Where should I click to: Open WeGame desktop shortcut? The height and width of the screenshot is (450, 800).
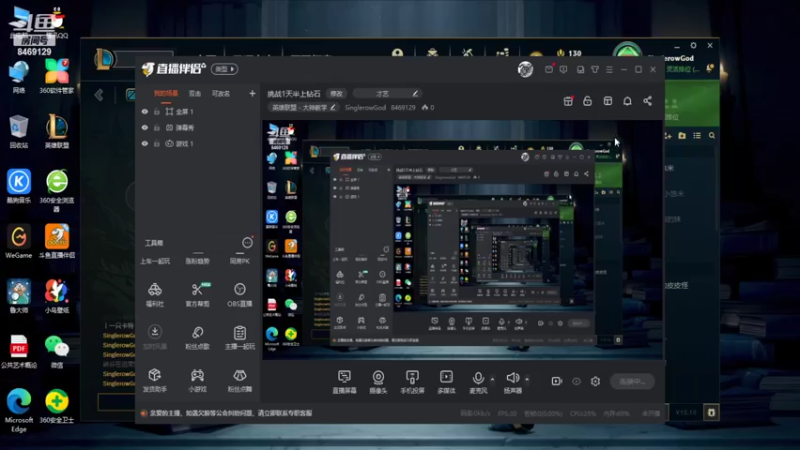point(18,241)
